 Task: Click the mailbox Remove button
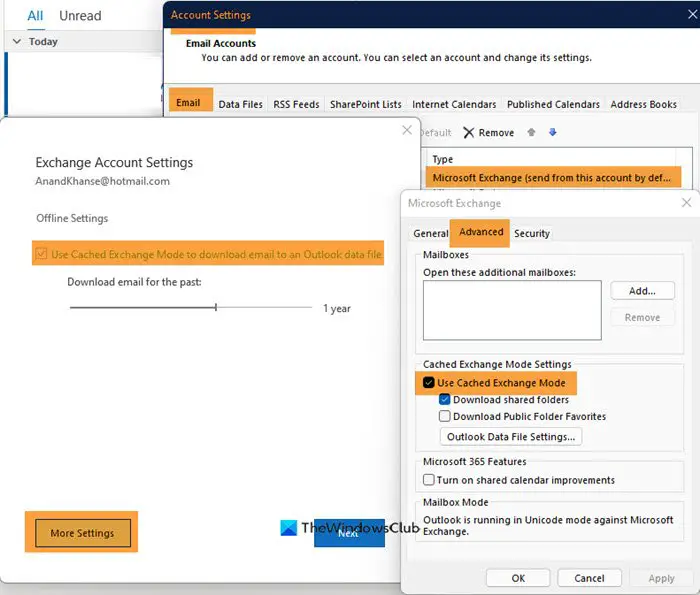[x=642, y=317]
